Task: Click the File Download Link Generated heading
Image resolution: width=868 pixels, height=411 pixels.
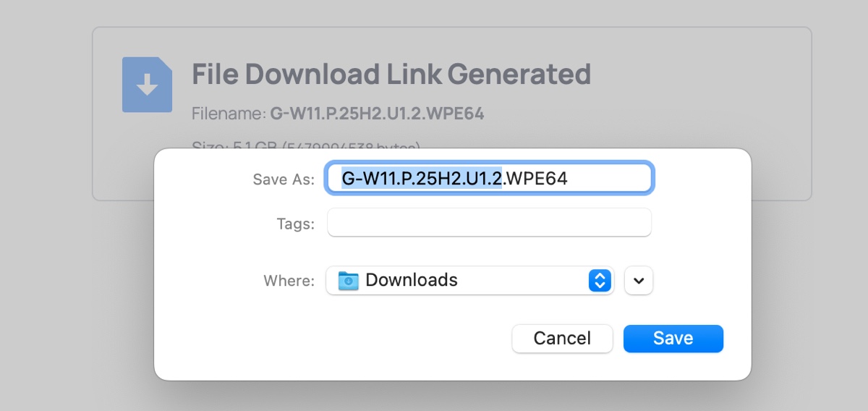Action: (x=391, y=74)
